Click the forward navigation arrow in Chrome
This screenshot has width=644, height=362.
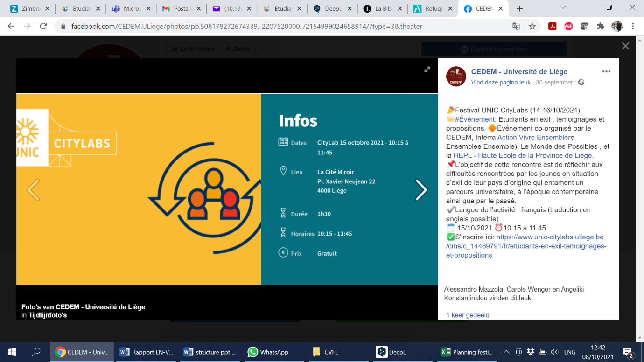27,27
